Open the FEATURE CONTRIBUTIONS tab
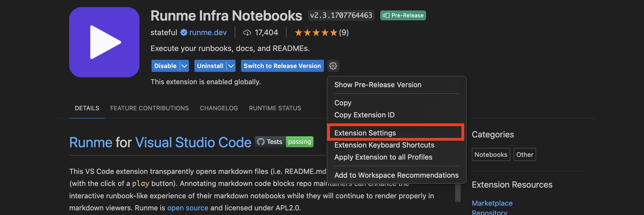The image size is (644, 215). 150,108
